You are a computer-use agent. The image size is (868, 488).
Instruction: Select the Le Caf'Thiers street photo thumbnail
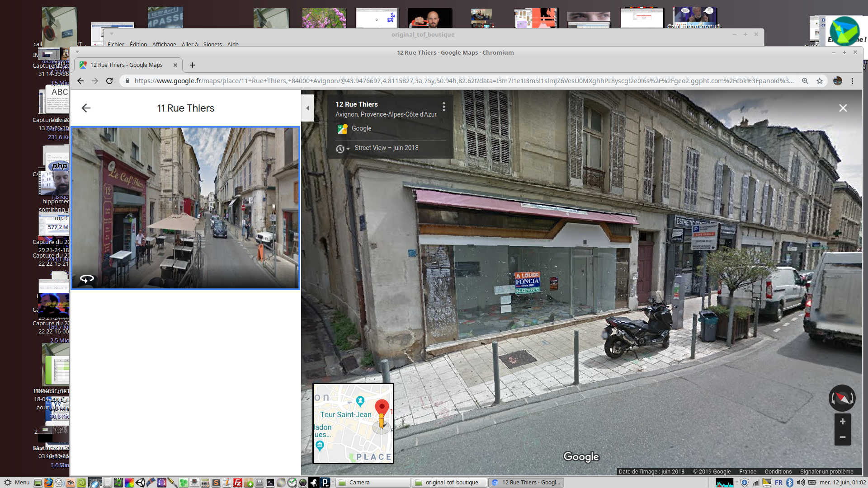(x=185, y=208)
